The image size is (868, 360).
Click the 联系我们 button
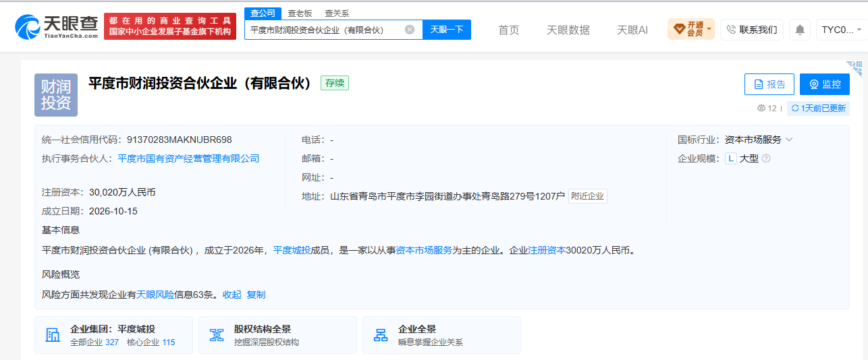tap(752, 30)
